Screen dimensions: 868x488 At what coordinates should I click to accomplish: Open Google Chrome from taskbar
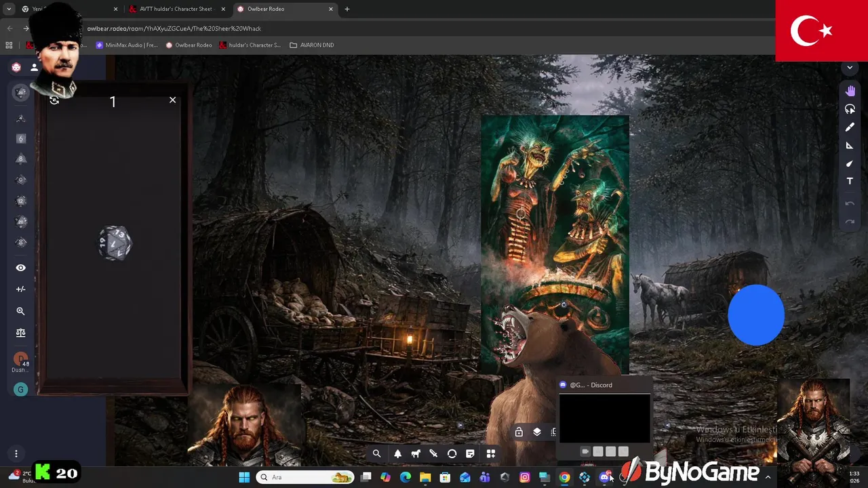pos(564,477)
